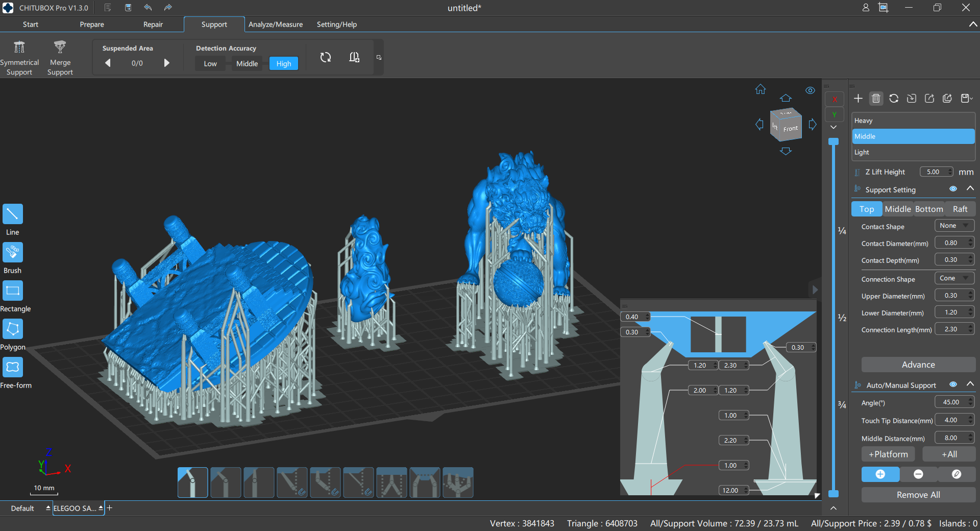Open the save profile dropdown icon

click(x=967, y=99)
